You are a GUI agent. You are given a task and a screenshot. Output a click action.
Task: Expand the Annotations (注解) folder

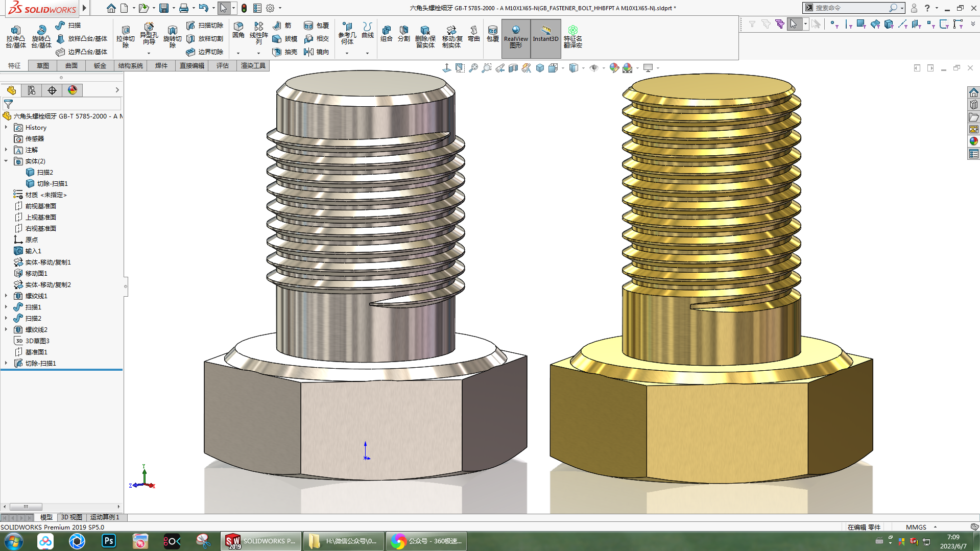click(6, 150)
